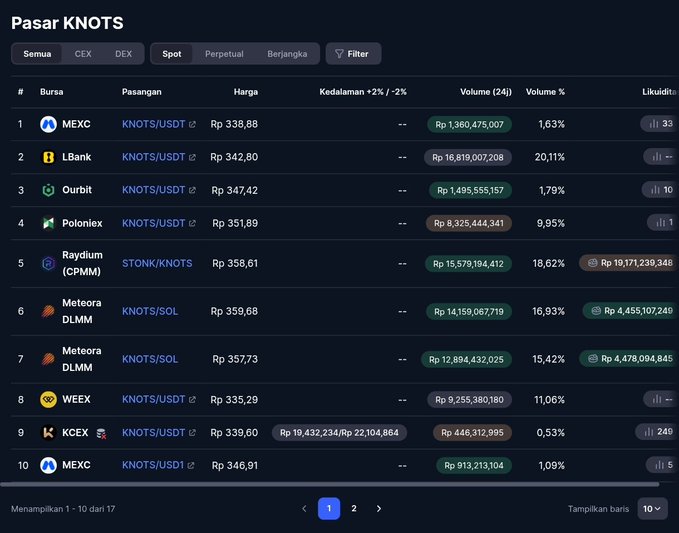679x533 pixels.
Task: Click the funnel icon on Filter button
Action: [339, 54]
